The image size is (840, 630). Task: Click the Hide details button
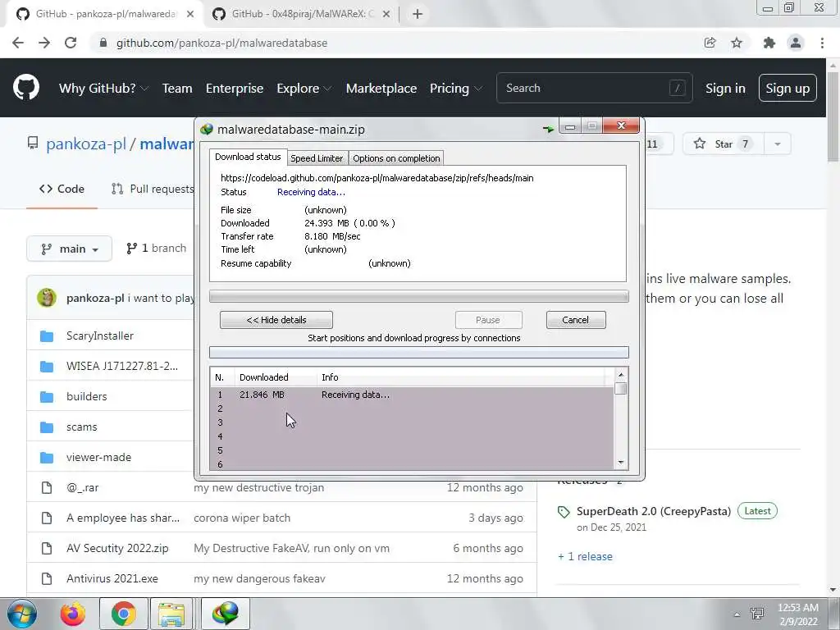[276, 320]
